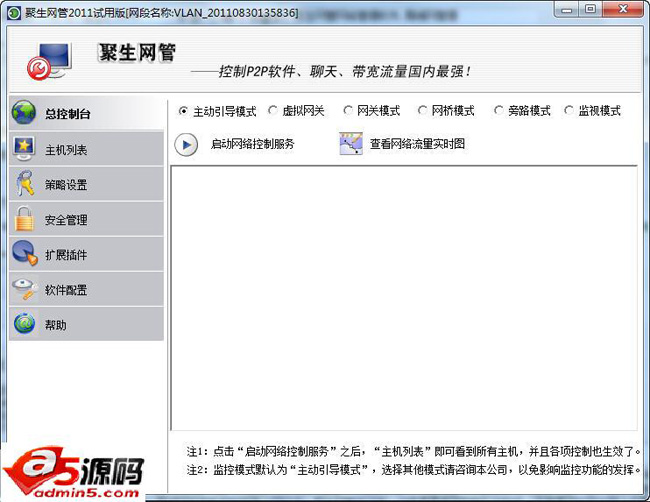Click the blue play icon to start service
Viewport: 650px width, 502px height.
click(186, 145)
